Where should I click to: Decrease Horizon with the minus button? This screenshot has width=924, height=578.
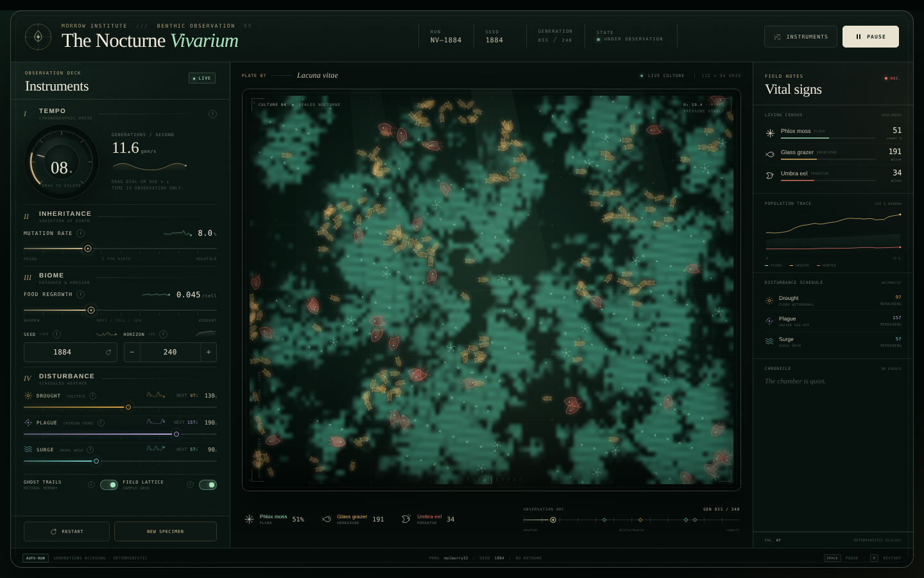click(x=132, y=352)
